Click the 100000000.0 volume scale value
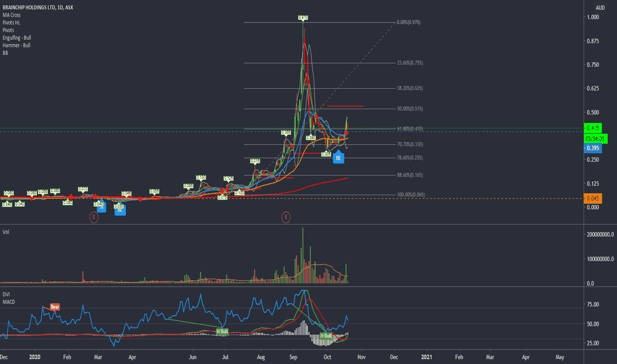The height and width of the screenshot is (364, 617). 600,259
